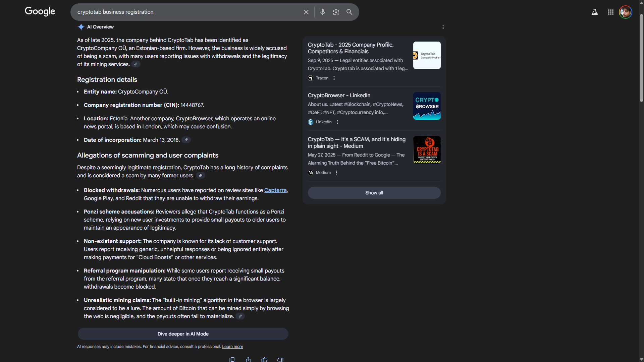Share the AI Overview
The height and width of the screenshot is (362, 644).
coord(248,359)
